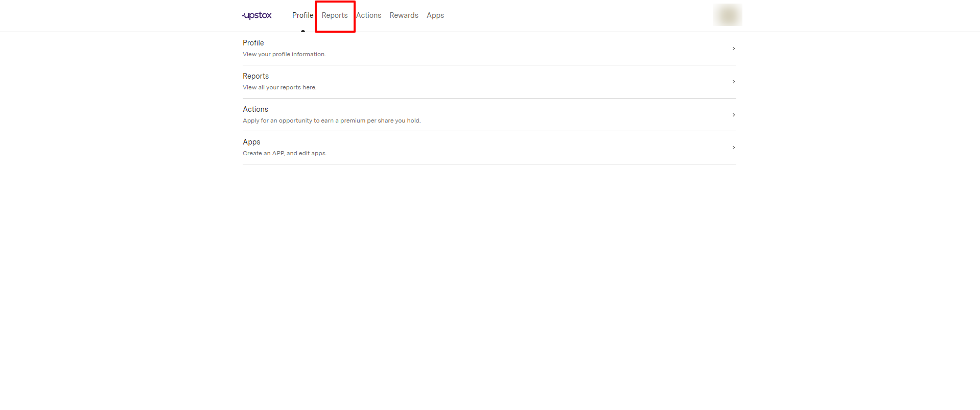The width and height of the screenshot is (980, 410).
Task: Click the Upstox logo
Action: [257, 15]
